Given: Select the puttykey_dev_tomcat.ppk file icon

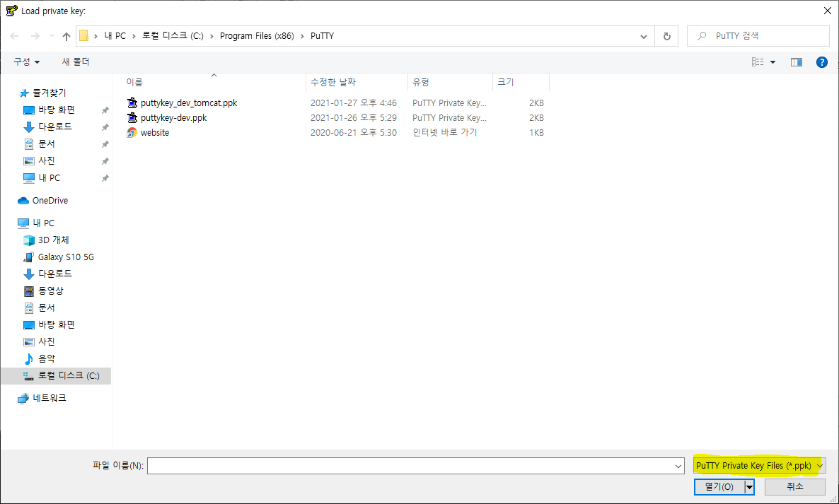Looking at the screenshot, I should tap(132, 102).
